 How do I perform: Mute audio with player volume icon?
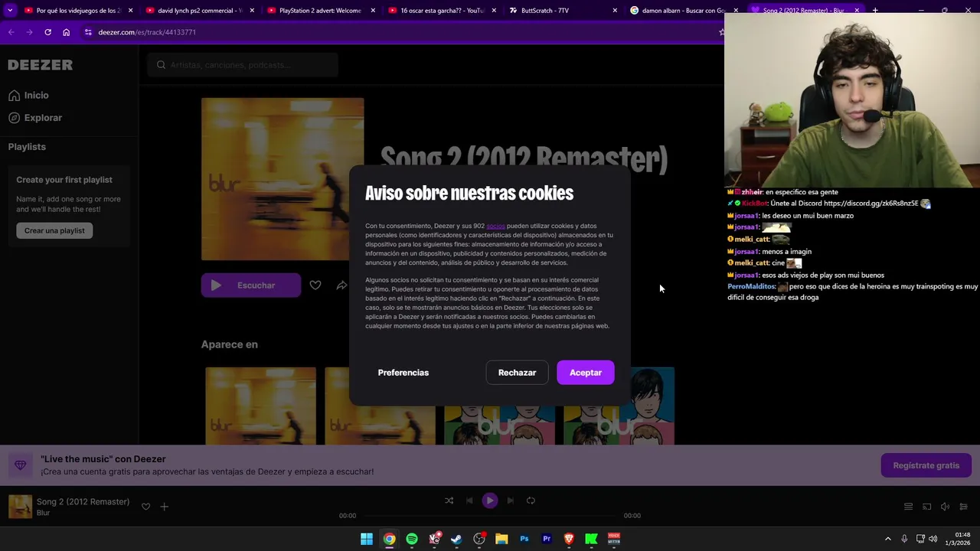pyautogui.click(x=945, y=507)
